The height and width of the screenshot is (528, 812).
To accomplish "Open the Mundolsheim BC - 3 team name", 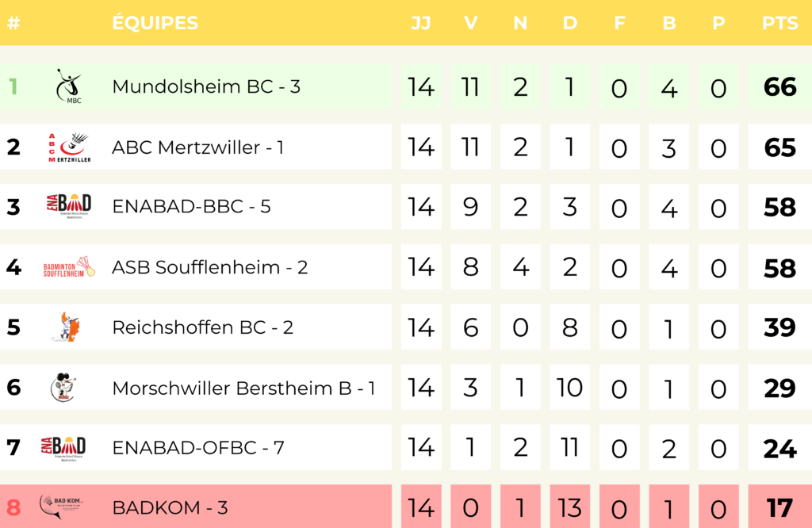I will coord(206,86).
